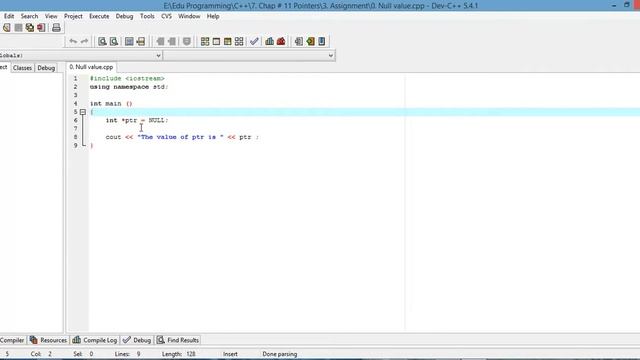Open the Debug bottom panel tab
This screenshot has width=640, height=360.
(138, 340)
